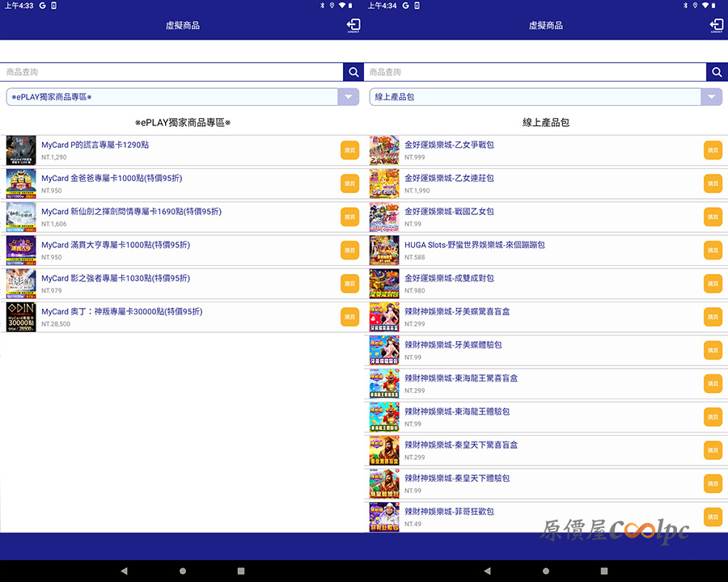Tap Android back arrow under the ePLAY獨家商品專區 screen

124,571
